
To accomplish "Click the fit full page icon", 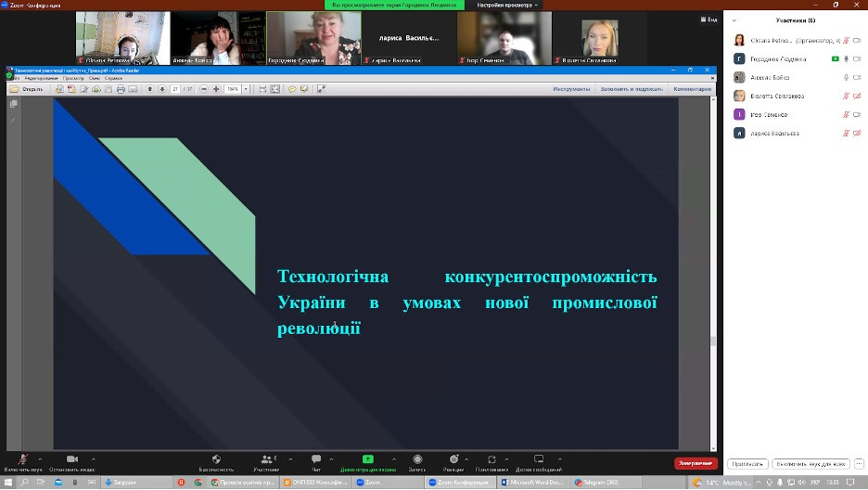I will coord(275,88).
